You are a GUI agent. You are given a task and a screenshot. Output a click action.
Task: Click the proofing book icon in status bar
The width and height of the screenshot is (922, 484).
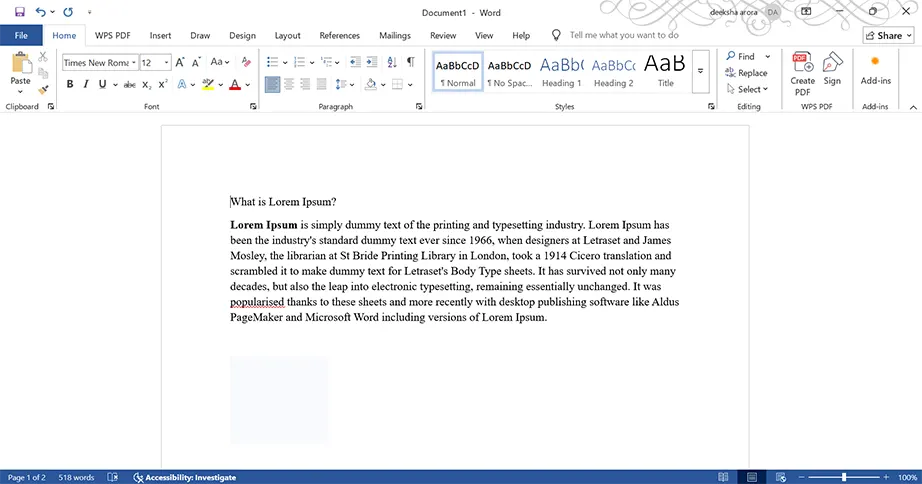tap(112, 478)
